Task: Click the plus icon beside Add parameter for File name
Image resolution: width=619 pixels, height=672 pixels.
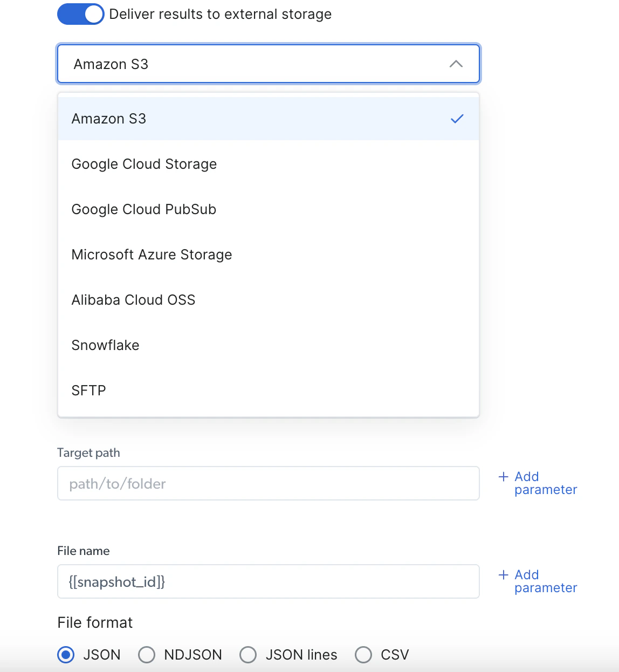Action: coord(503,575)
